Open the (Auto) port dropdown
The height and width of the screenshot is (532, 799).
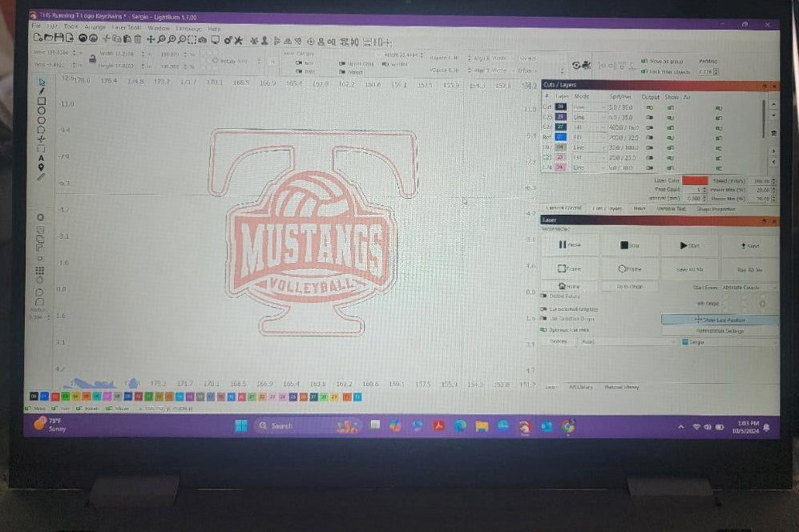point(627,341)
